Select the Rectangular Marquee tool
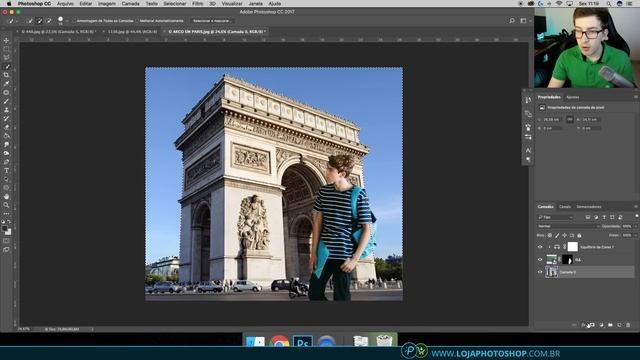The image size is (640, 360). pyautogui.click(x=6, y=49)
